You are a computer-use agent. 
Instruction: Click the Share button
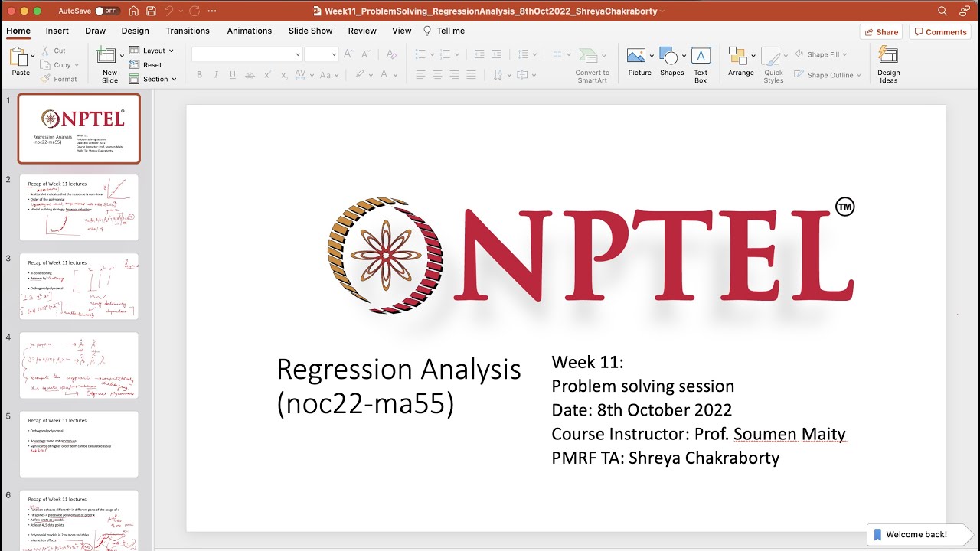tap(880, 32)
